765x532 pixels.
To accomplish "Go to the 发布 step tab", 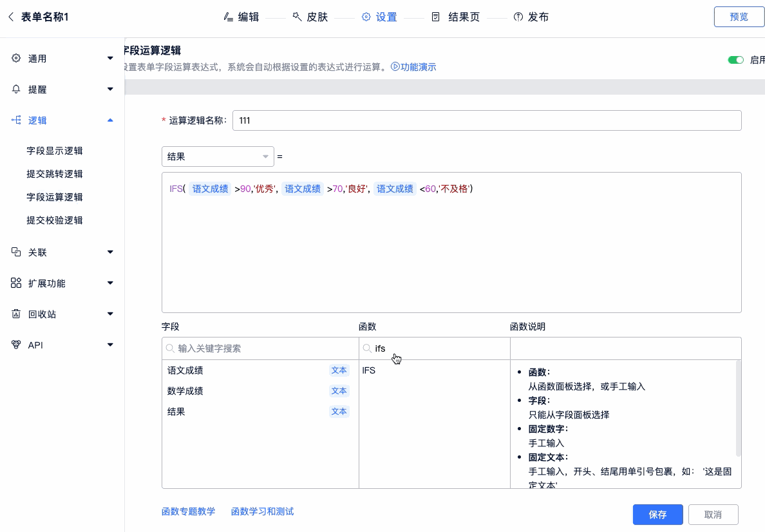I will (x=531, y=17).
